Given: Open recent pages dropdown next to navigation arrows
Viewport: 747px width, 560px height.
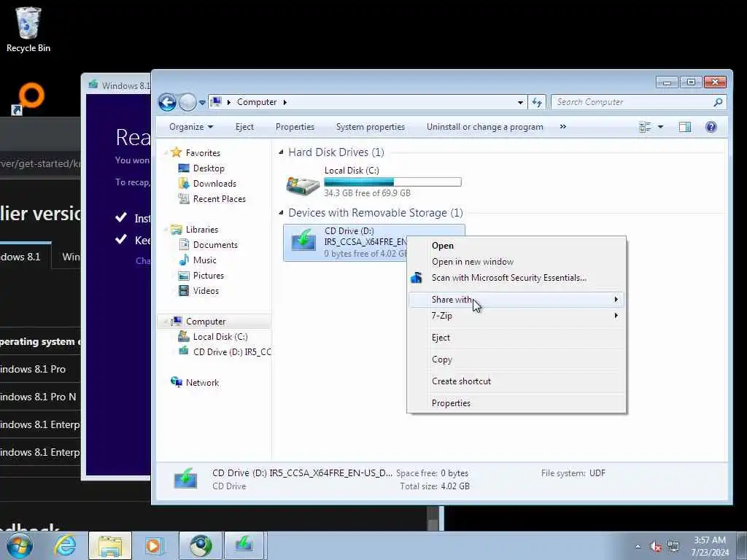Looking at the screenshot, I should pyautogui.click(x=202, y=102).
